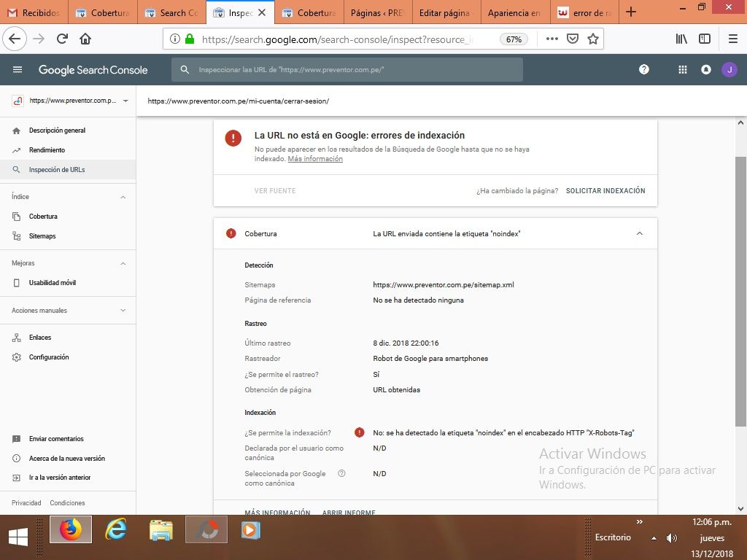This screenshot has width=747, height=560.
Task: Switch to the Páginas ‹ PRE tab
Action: (378, 12)
